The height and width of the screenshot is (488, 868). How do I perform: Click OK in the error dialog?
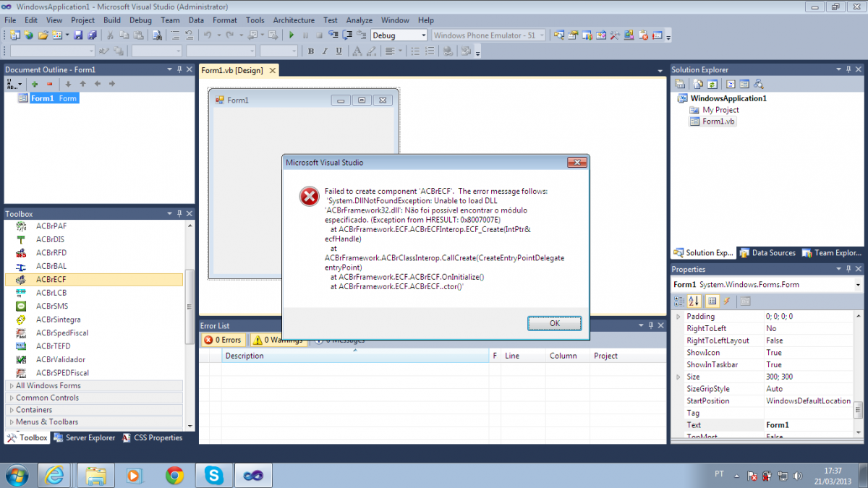(555, 323)
